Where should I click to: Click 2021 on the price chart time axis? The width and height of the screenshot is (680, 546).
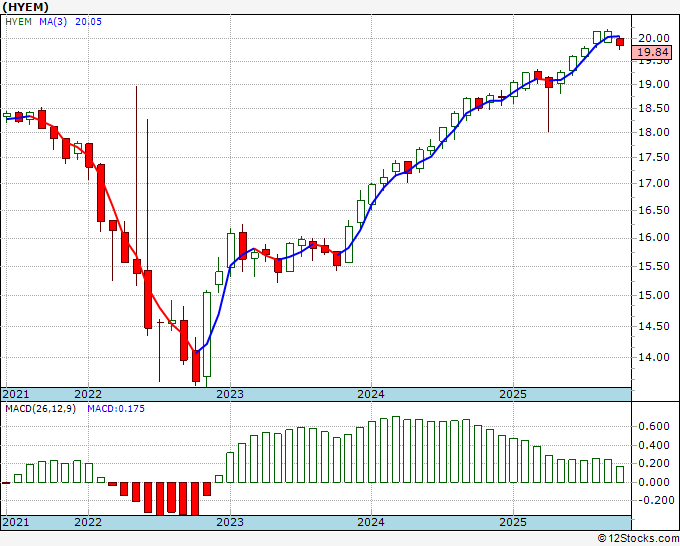coord(16,394)
